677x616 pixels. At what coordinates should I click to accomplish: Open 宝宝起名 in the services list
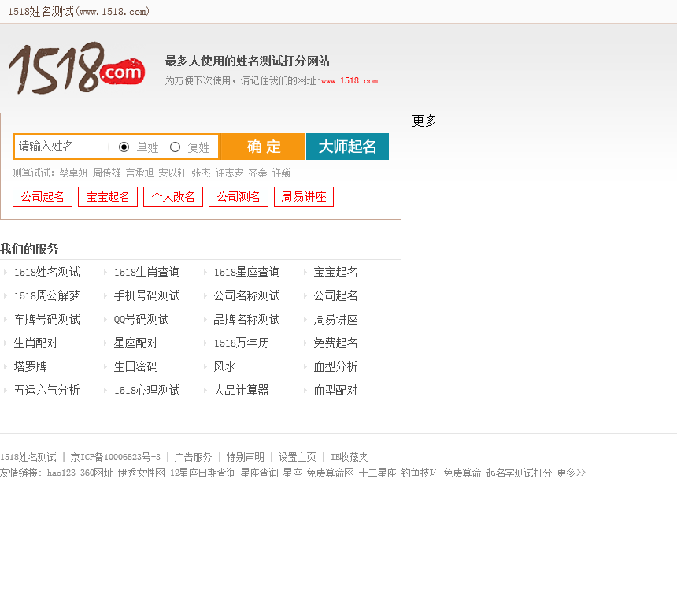[x=335, y=272]
